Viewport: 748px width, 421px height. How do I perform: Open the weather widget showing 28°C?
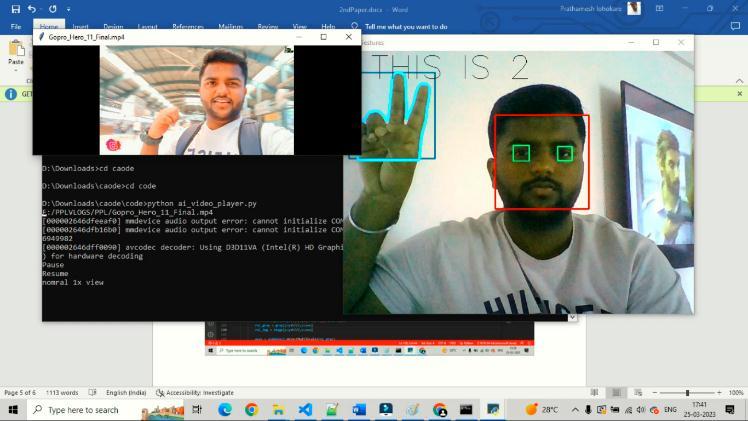pyautogui.click(x=541, y=410)
